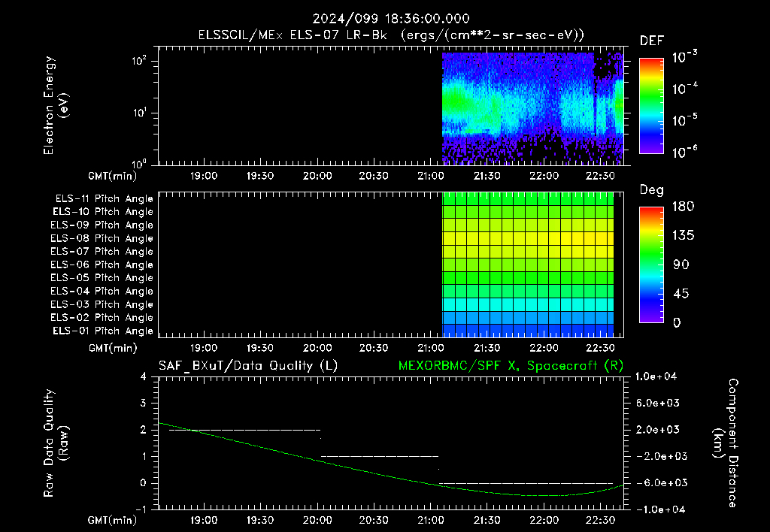Click the data quality level 2 line
The width and height of the screenshot is (770, 532).
tap(244, 431)
